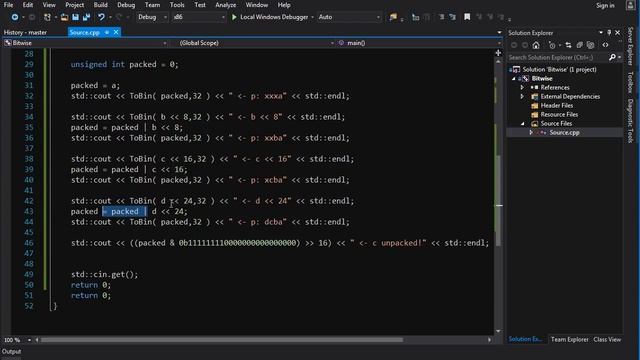The image size is (640, 360).
Task: Click Sync with Active Document icon
Action: point(568,45)
